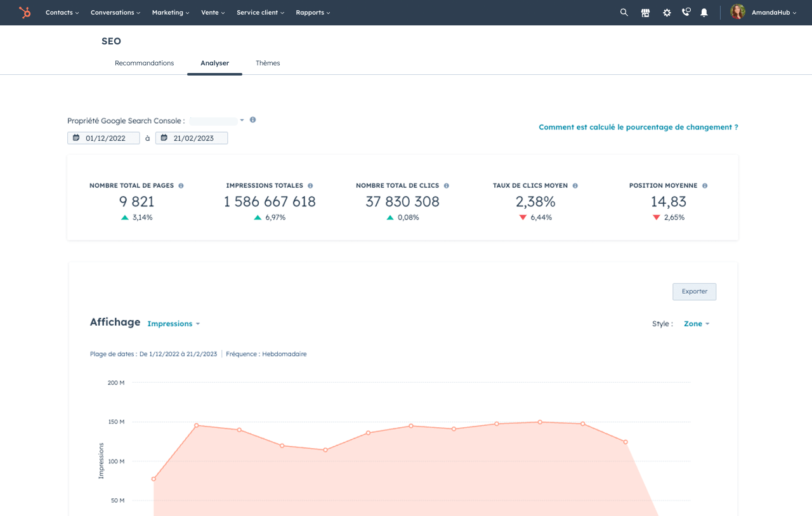
Task: Switch to the Recommandations tab
Action: (144, 63)
